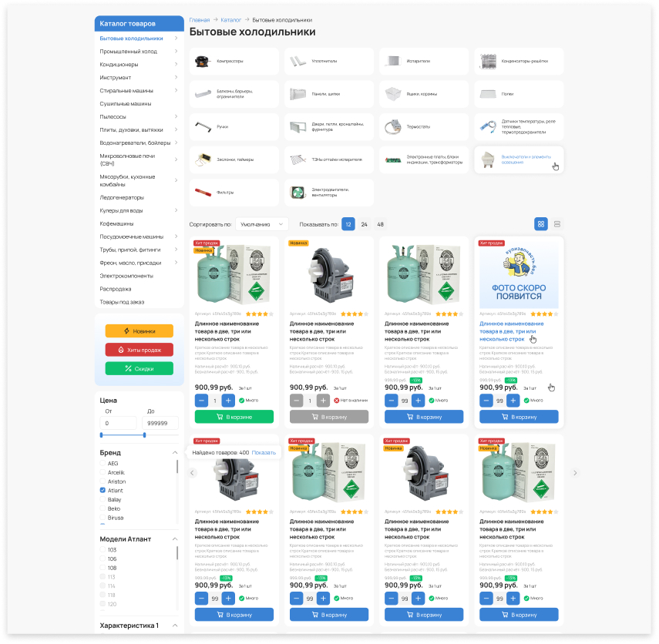Click the Показать link in found-items tooltip
The image size is (659, 644).
263,453
